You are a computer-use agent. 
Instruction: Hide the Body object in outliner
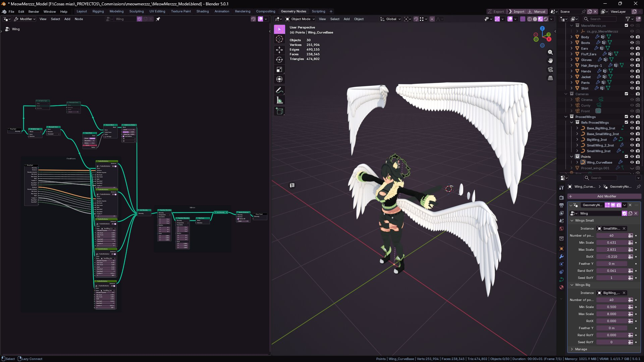632,37
